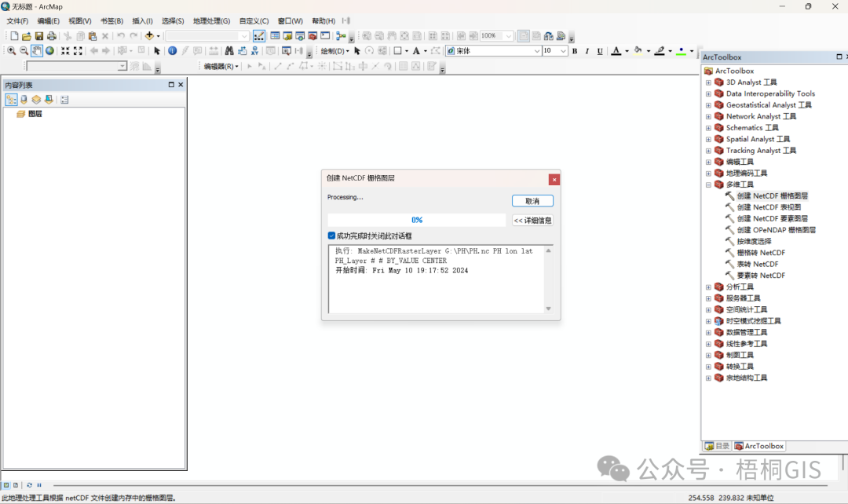Screen dimensions: 848x504
Task: Toggle bold formatting
Action: click(x=574, y=51)
